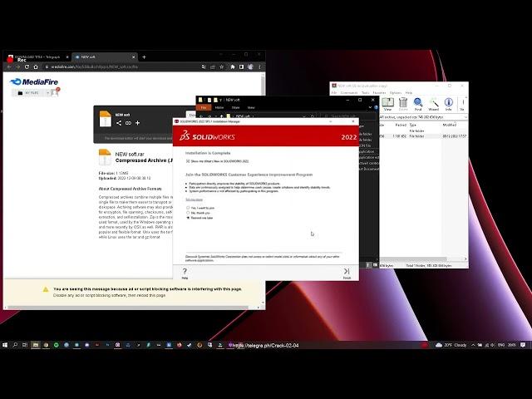This screenshot has width=532, height=399.
Task: Open the Favorites menu in WinRAR
Action: pyautogui.click(x=379, y=92)
